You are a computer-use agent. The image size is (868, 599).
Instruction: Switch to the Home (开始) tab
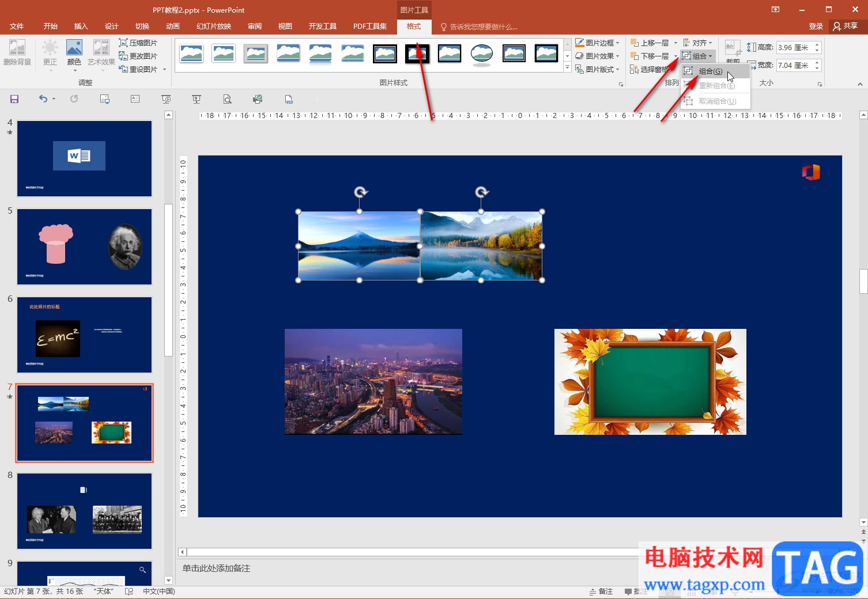tap(50, 26)
